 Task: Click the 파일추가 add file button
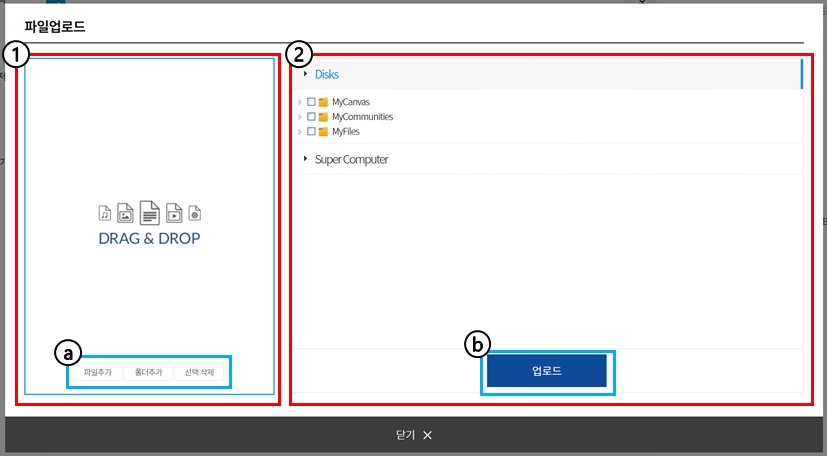(97, 372)
